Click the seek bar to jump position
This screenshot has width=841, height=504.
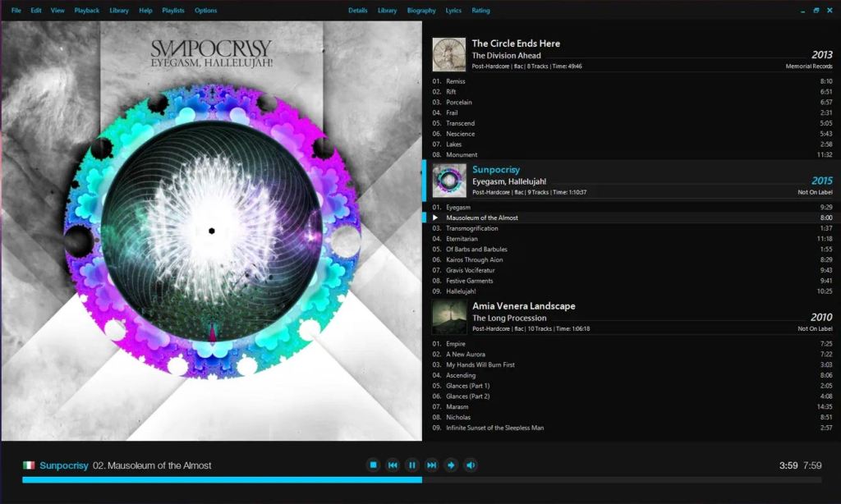[x=575, y=479]
